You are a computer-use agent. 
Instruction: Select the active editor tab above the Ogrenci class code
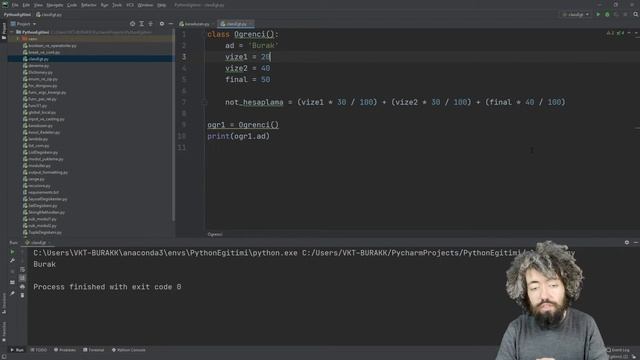coord(236,24)
